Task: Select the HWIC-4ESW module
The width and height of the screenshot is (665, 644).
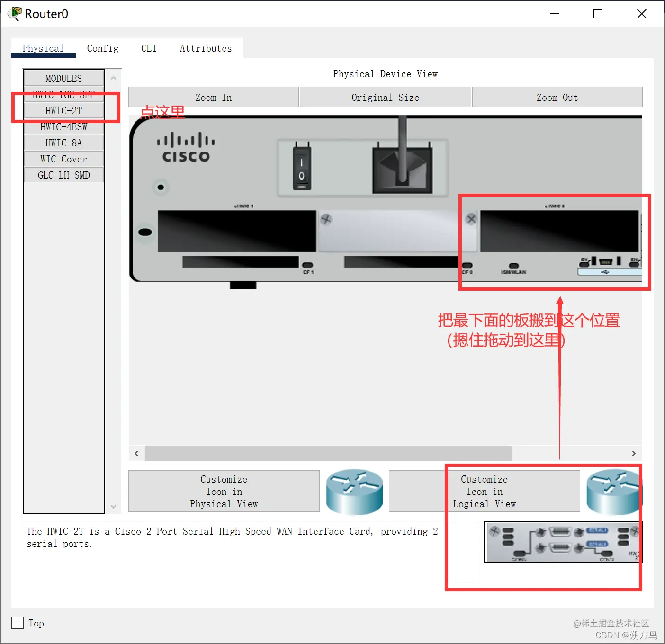Action: point(64,126)
